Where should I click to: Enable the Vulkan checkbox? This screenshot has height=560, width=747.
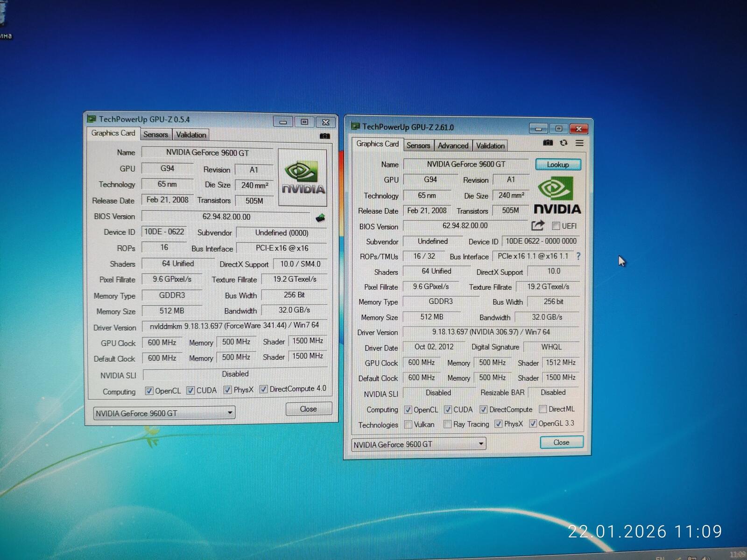(x=408, y=424)
